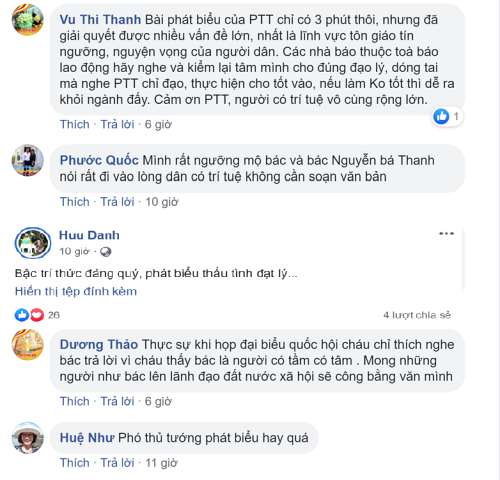This screenshot has height=480, width=500.
Task: Open the Huu Danh profile name link
Action: pos(89,235)
